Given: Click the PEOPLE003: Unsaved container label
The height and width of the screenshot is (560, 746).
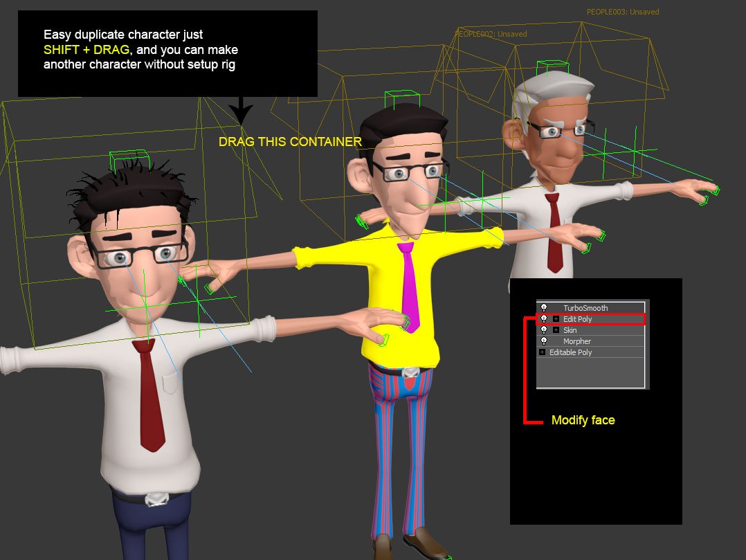Looking at the screenshot, I should [x=622, y=12].
